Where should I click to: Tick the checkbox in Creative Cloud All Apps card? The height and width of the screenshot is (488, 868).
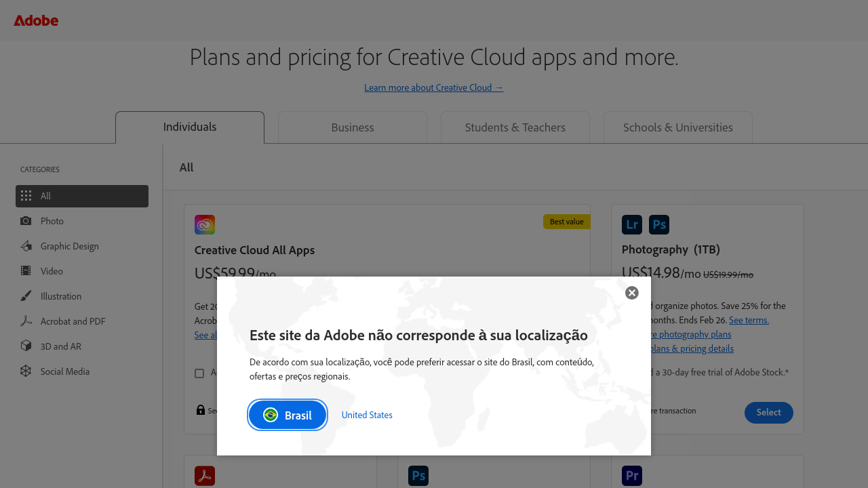point(199,373)
